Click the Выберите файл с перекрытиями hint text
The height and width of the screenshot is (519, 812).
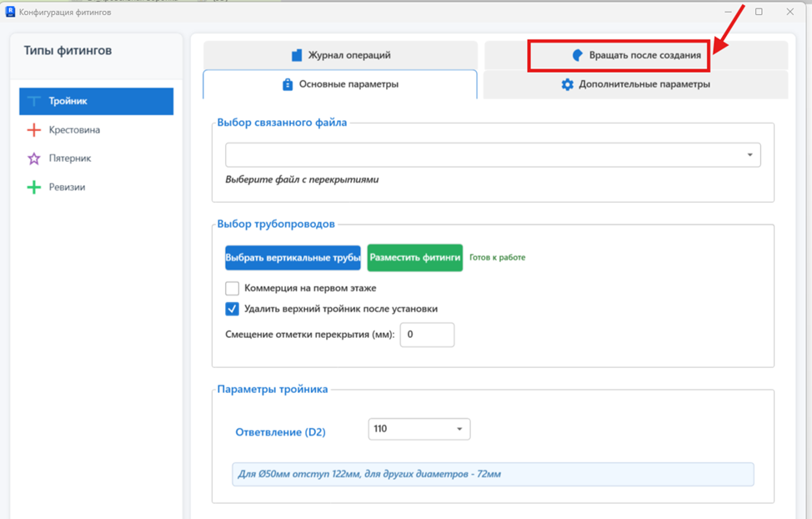click(x=302, y=179)
